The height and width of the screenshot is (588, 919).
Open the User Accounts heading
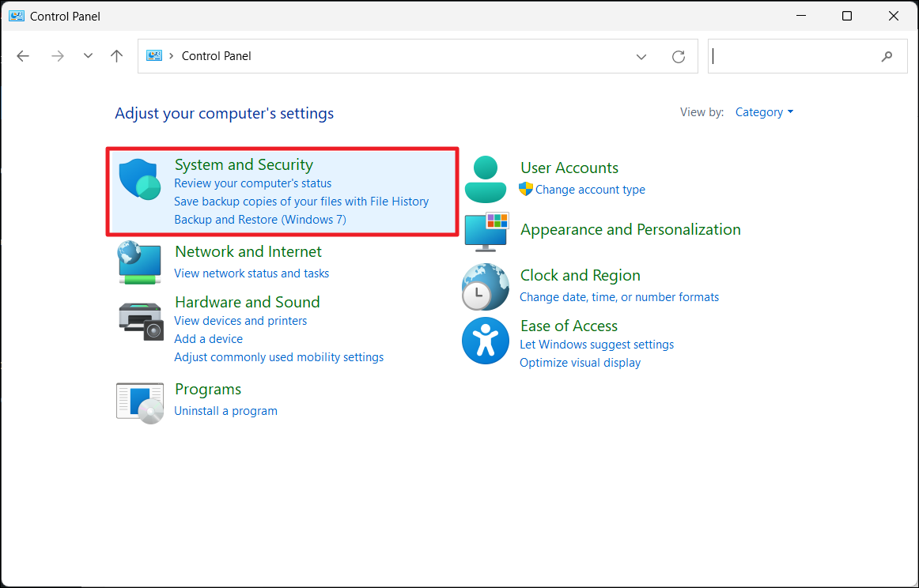569,168
